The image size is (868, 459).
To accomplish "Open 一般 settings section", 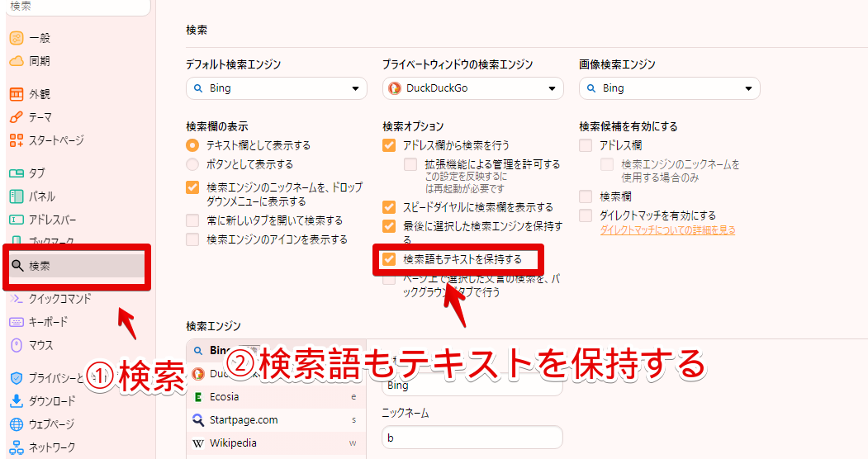I will tap(40, 38).
